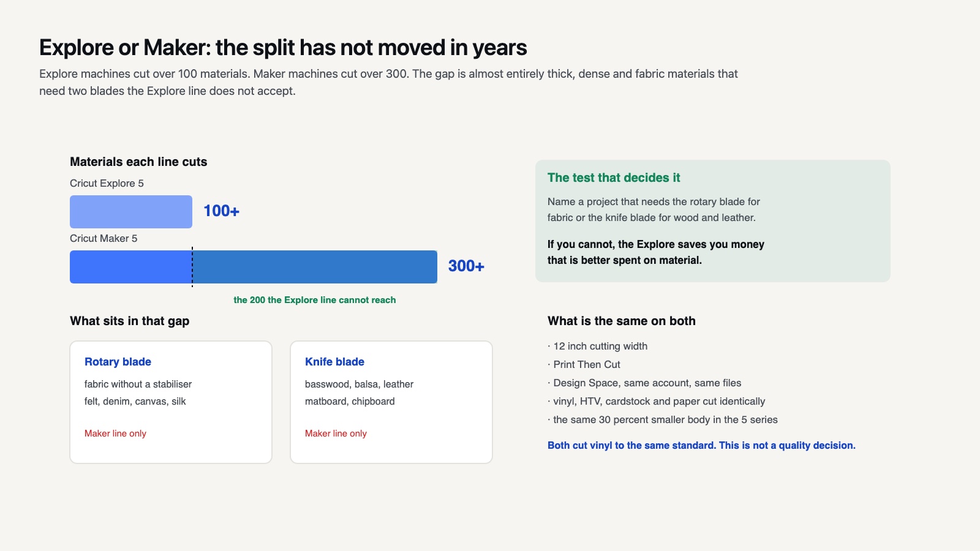
Task: Select the light blue Cricut Explore 5 bar
Action: [131, 212]
